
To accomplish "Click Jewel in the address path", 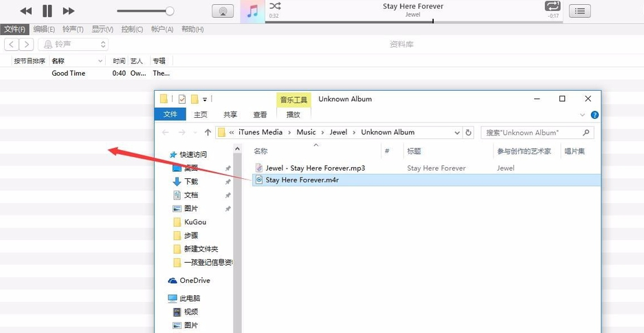I will (338, 132).
